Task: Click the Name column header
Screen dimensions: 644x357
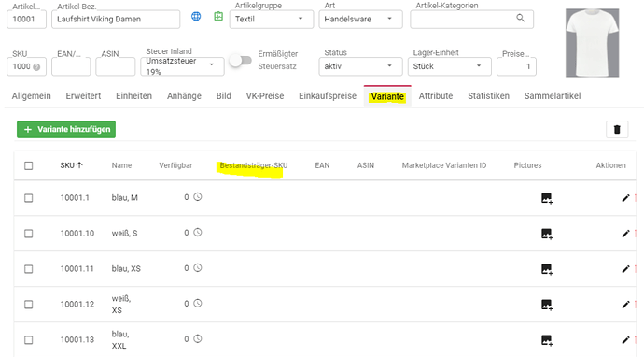Action: pyautogui.click(x=121, y=165)
